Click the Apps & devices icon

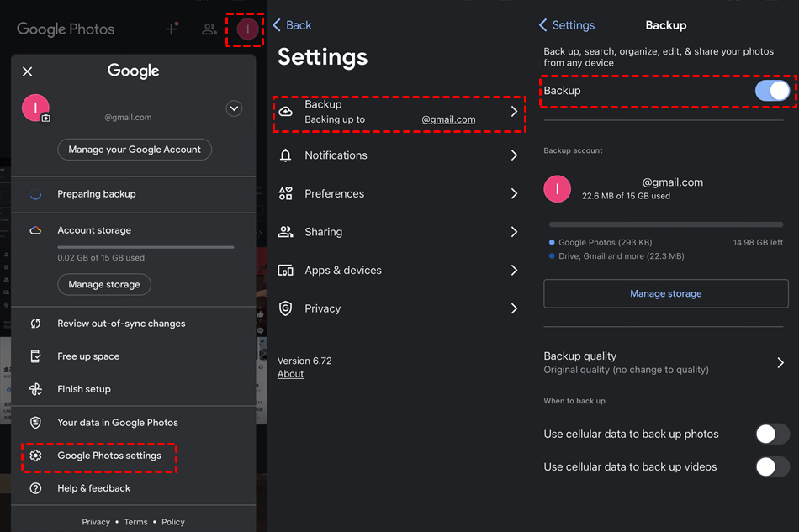(x=286, y=271)
